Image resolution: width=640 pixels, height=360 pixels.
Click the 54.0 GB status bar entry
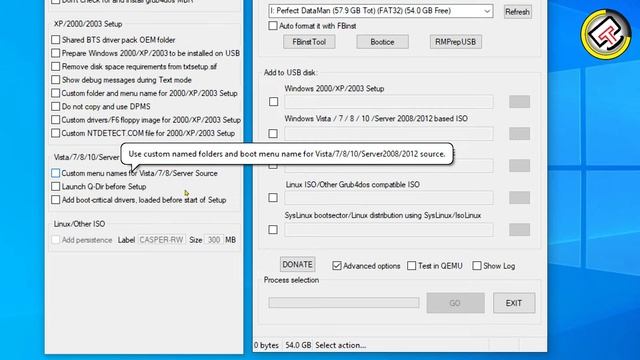(298, 345)
